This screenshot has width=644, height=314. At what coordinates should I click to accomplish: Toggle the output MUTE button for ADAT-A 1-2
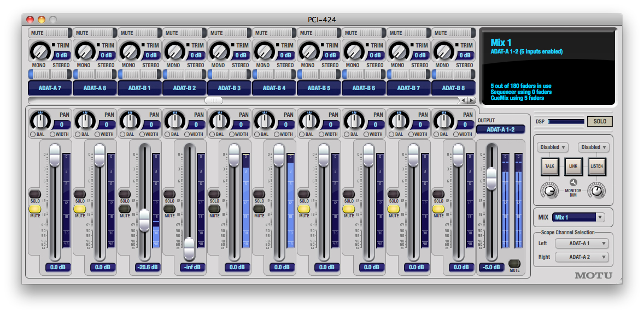click(x=514, y=264)
